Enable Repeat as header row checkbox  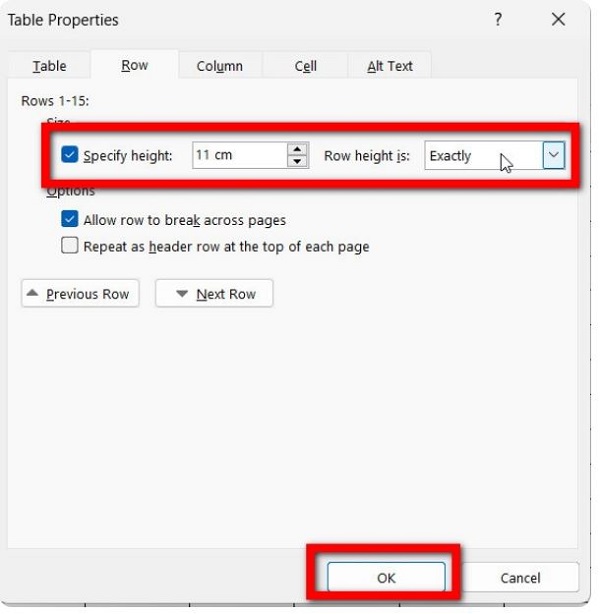point(70,246)
